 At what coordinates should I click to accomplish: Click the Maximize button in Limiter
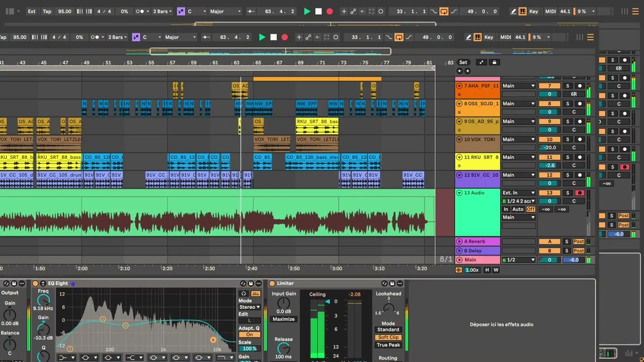click(284, 319)
